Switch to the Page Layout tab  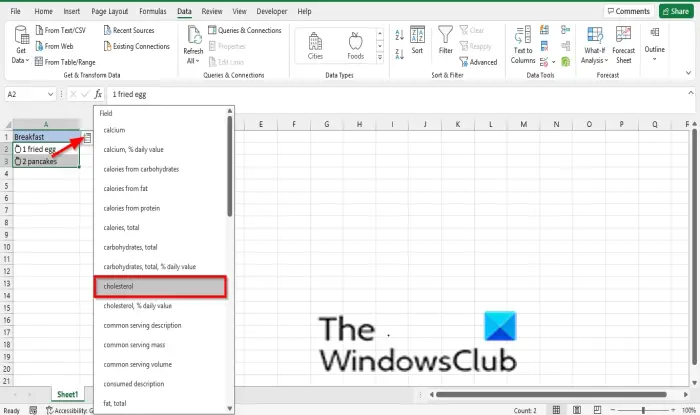(x=109, y=11)
